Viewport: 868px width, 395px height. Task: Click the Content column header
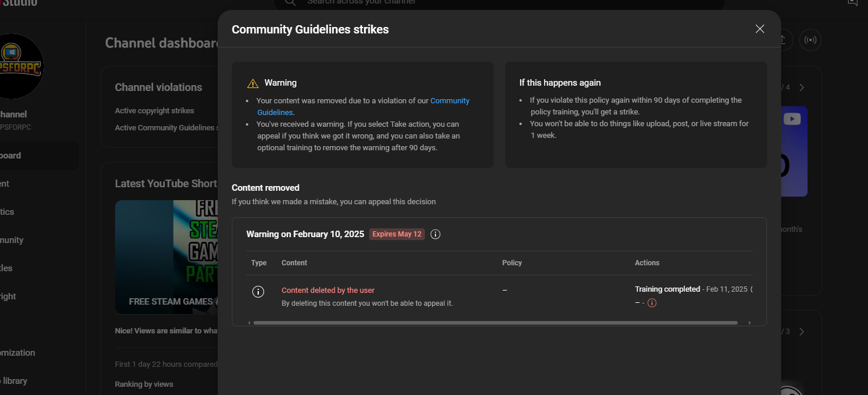pos(294,263)
